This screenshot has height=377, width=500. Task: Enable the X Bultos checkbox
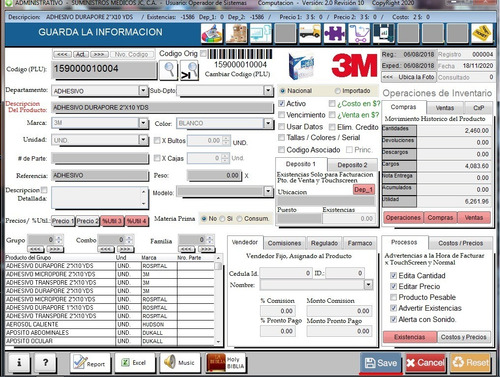click(x=157, y=141)
